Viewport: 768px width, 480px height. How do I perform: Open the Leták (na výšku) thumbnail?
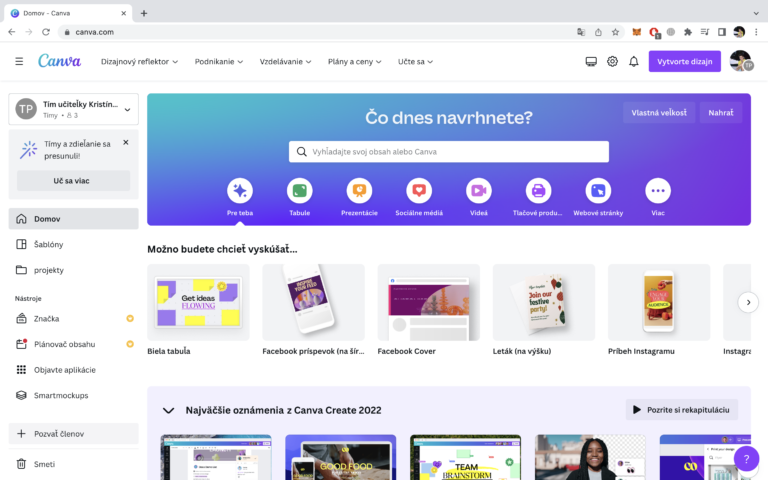click(x=544, y=302)
